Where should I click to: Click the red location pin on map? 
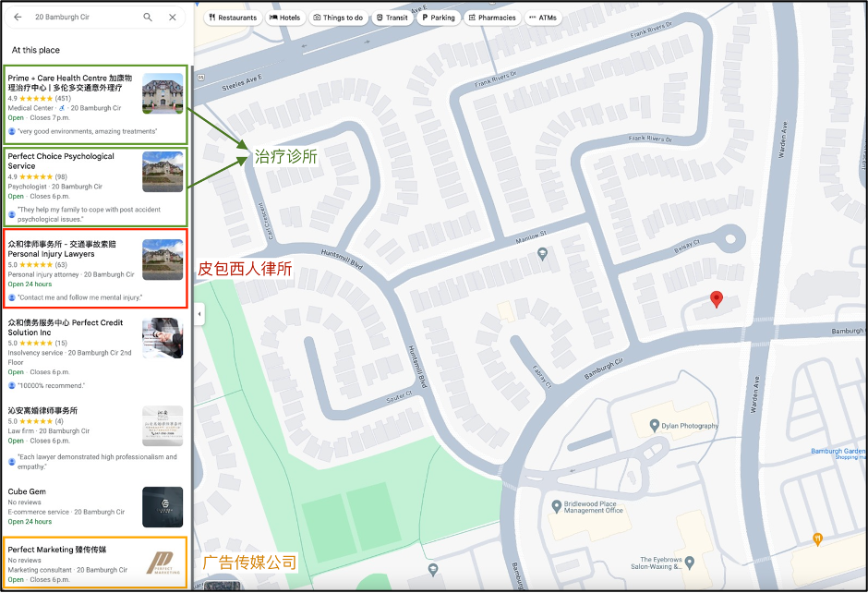click(717, 299)
